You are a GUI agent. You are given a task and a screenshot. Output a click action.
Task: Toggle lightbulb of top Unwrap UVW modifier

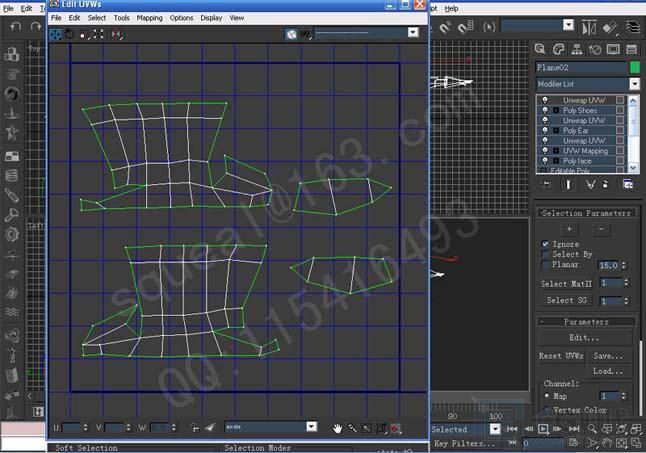(545, 100)
